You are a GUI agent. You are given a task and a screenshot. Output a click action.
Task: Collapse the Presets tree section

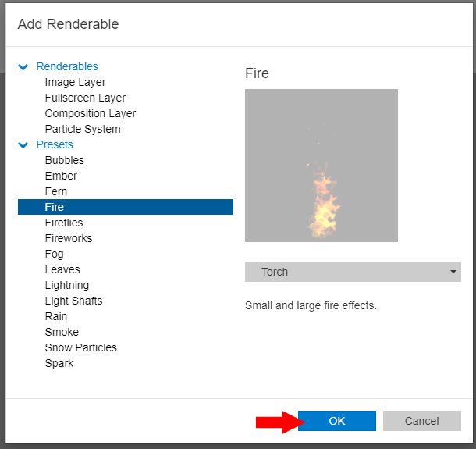coord(23,145)
